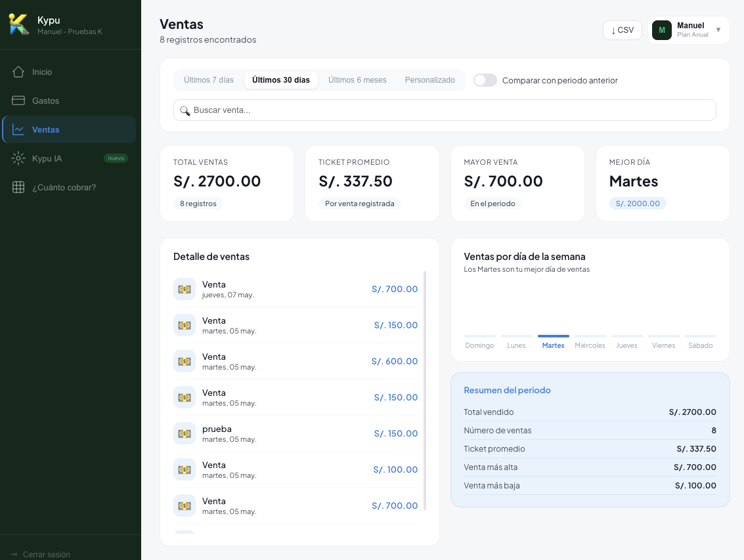This screenshot has height=560, width=744.
Task: Click the 8 registros badge
Action: point(198,204)
